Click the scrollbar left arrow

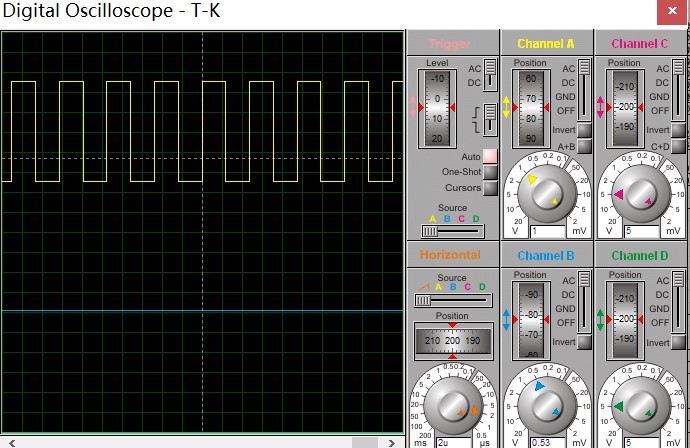tap(12, 443)
